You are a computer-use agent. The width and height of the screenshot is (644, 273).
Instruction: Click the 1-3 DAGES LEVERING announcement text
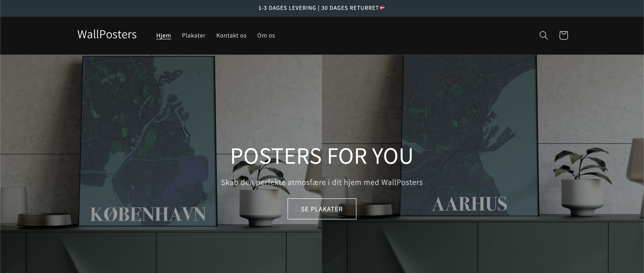click(x=287, y=8)
